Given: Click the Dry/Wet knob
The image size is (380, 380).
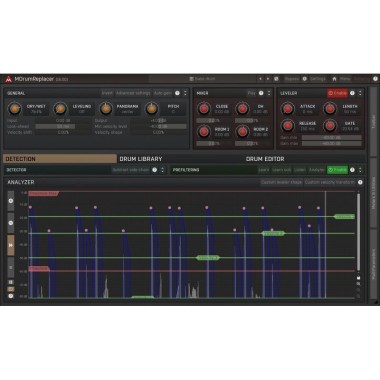Looking at the screenshot, I should point(14,108).
